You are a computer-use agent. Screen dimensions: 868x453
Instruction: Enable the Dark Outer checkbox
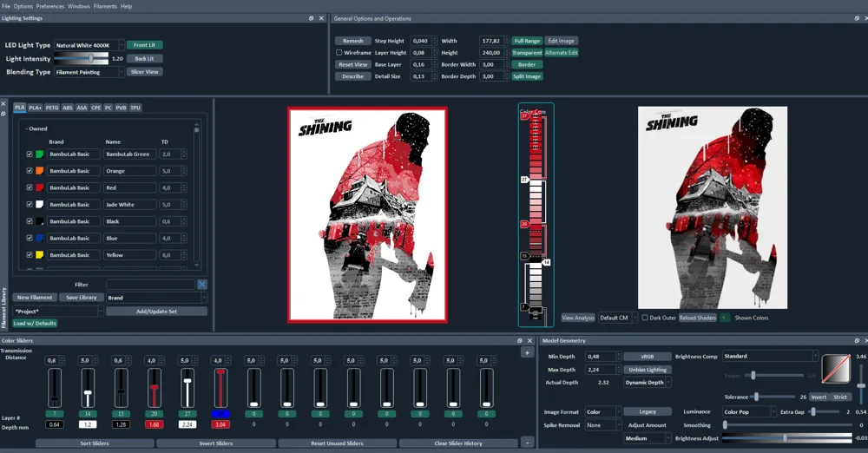coord(644,318)
